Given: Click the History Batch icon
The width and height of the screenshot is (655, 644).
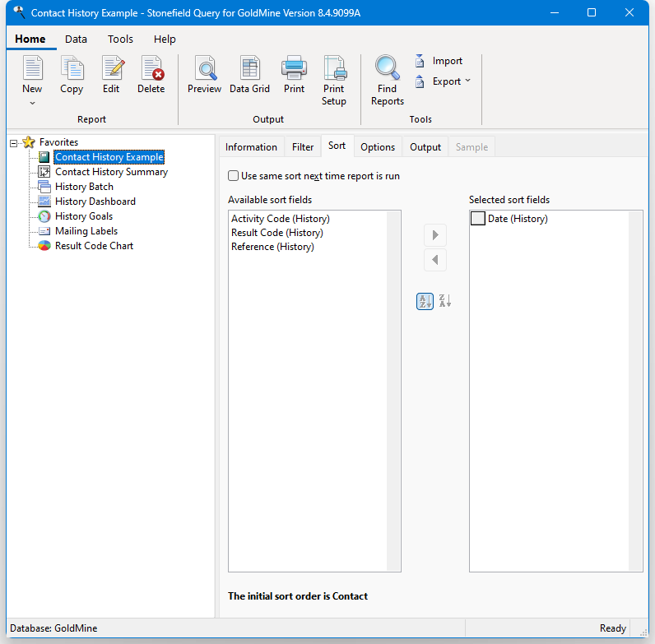Looking at the screenshot, I should pos(44,187).
